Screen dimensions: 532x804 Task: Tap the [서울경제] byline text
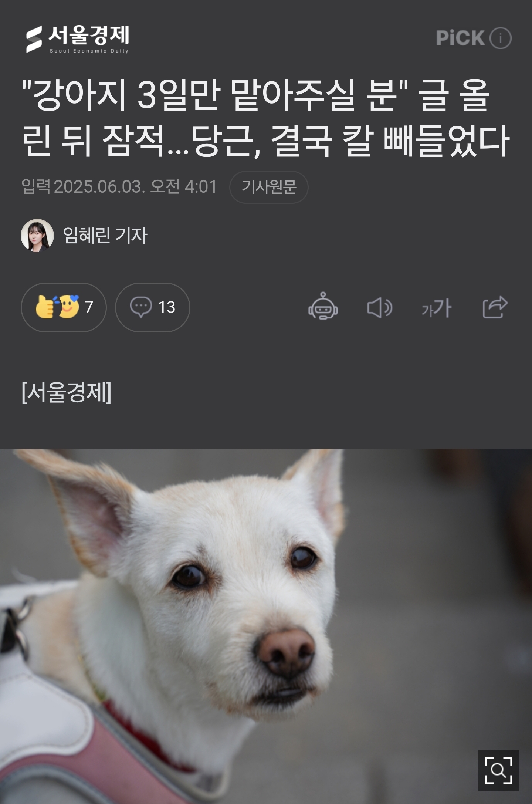coord(67,392)
